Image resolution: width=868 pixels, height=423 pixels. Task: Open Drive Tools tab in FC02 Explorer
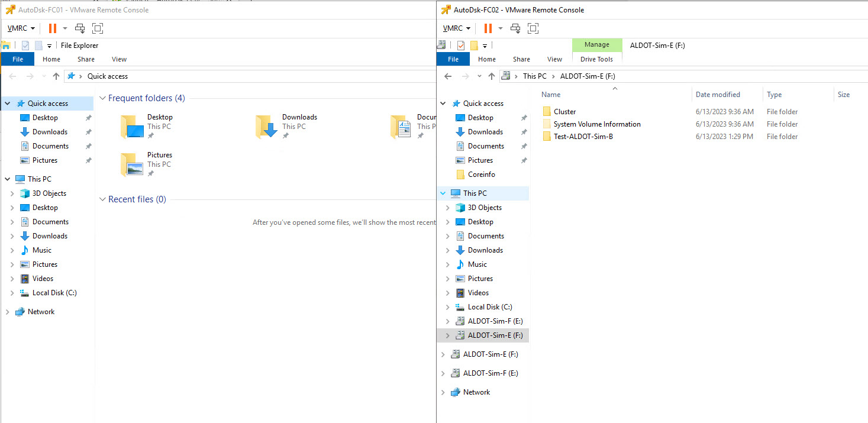pyautogui.click(x=597, y=59)
